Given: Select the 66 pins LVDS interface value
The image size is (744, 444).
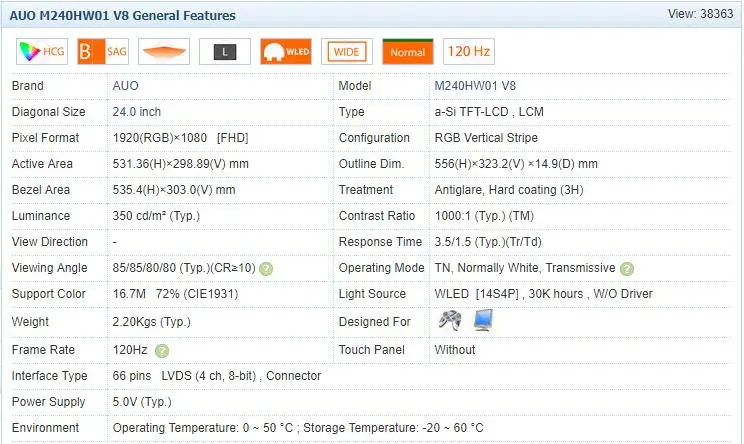Looking at the screenshot, I should (217, 376).
